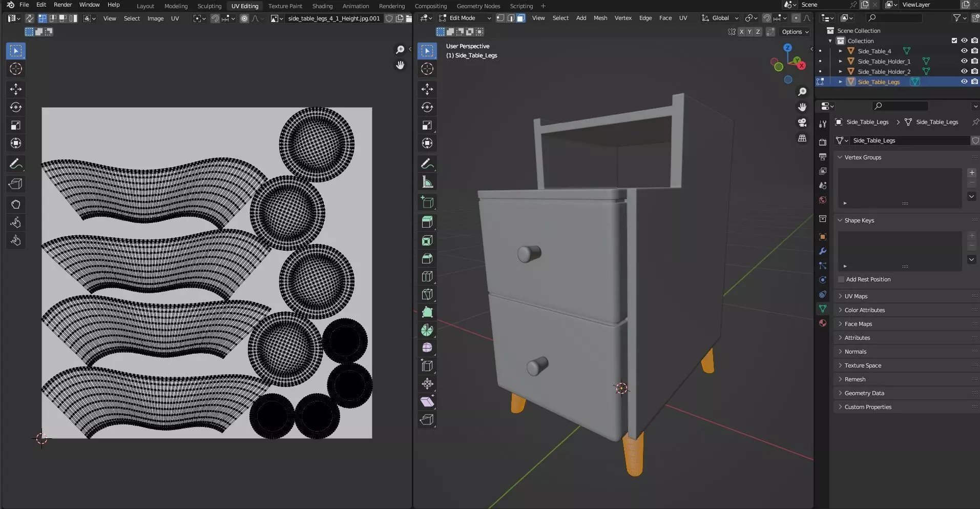Toggle X axis mirror in viewport header
Viewport: 980px width, 509px height.
(x=741, y=32)
